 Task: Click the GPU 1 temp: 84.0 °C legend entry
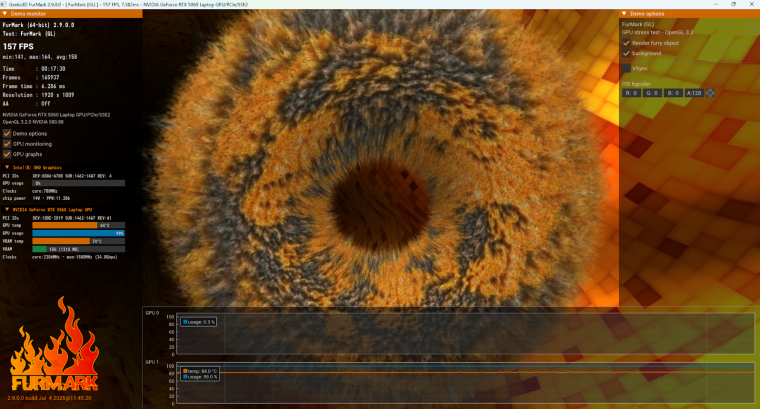[x=200, y=371]
